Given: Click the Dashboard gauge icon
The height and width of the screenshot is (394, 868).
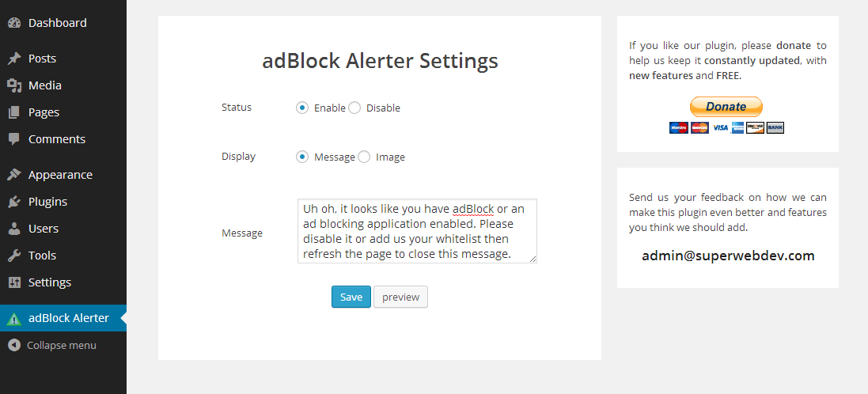Looking at the screenshot, I should click(13, 23).
